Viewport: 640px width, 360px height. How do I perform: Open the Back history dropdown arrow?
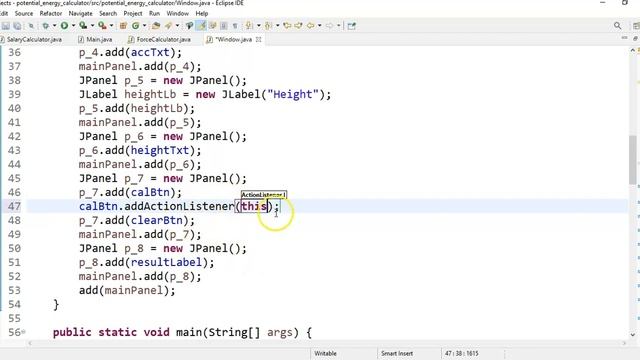point(320,26)
